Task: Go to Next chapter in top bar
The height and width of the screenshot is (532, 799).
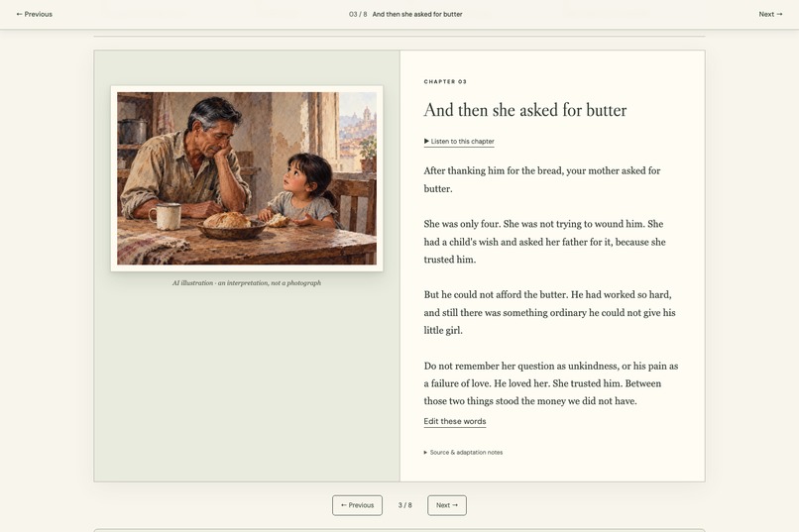Action: [770, 14]
